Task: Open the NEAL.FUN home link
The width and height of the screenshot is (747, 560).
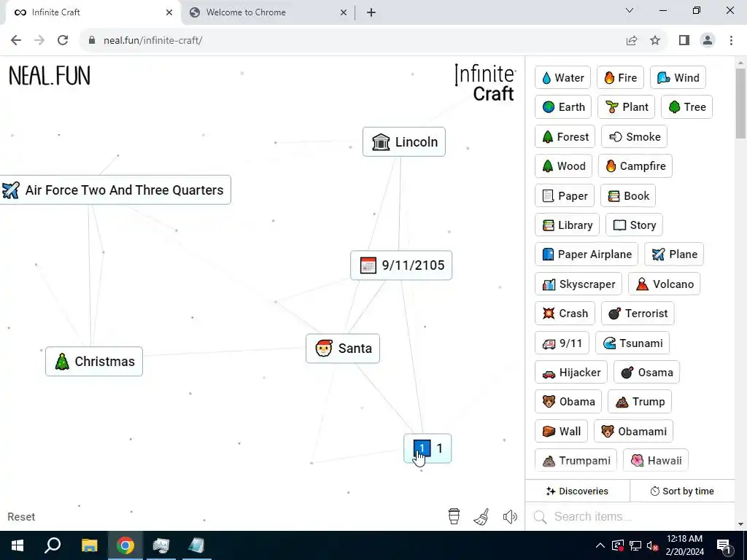Action: click(50, 76)
